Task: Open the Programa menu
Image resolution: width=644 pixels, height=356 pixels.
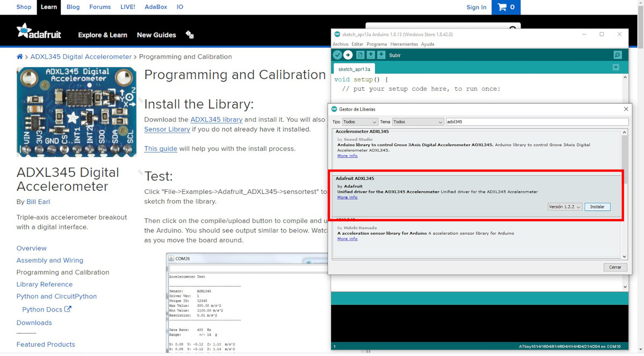Action: [x=377, y=44]
